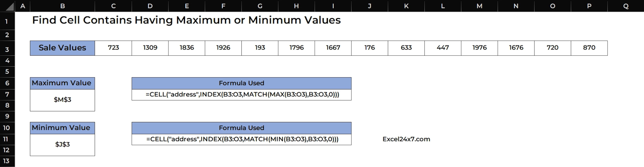Select row 2 header
Screen dimensions: 644x167
pyautogui.click(x=7, y=35)
